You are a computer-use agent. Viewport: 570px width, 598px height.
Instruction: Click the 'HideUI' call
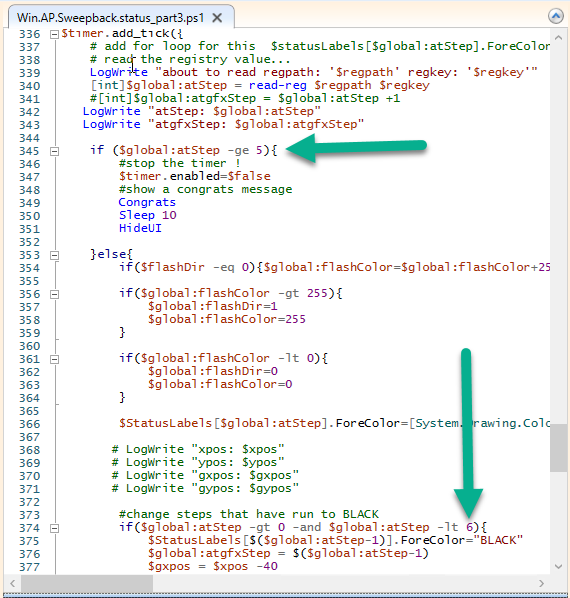pos(140,228)
